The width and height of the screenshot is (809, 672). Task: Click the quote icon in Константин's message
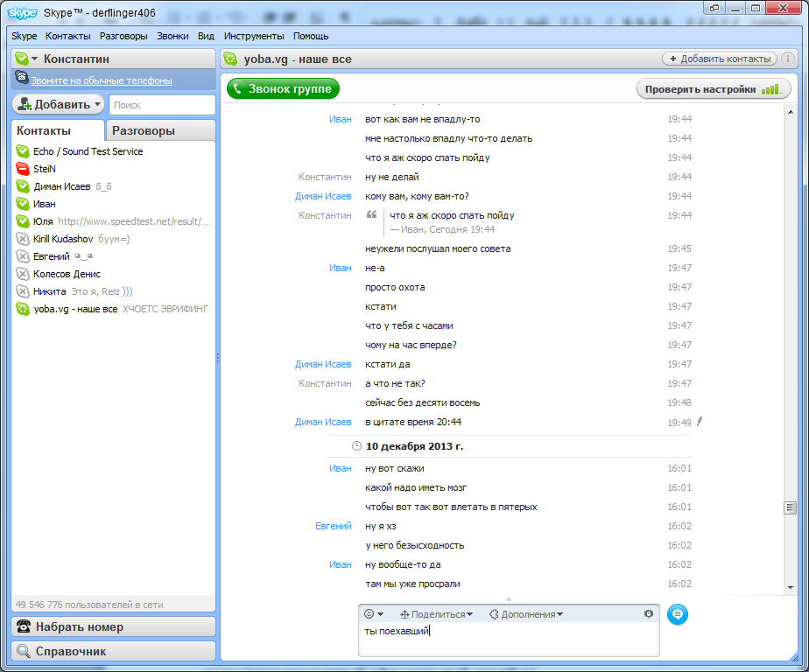click(371, 214)
